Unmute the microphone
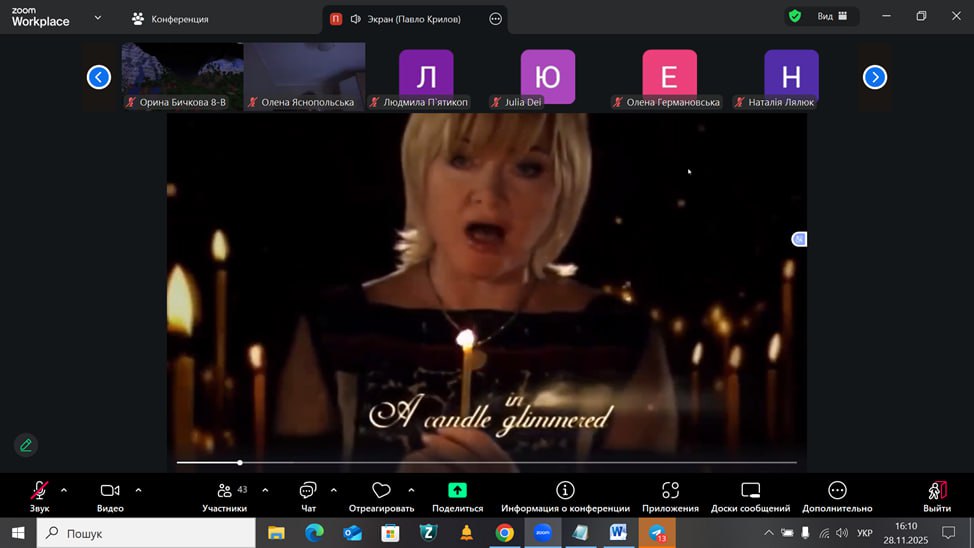Viewport: 974px width, 548px height. (x=39, y=491)
